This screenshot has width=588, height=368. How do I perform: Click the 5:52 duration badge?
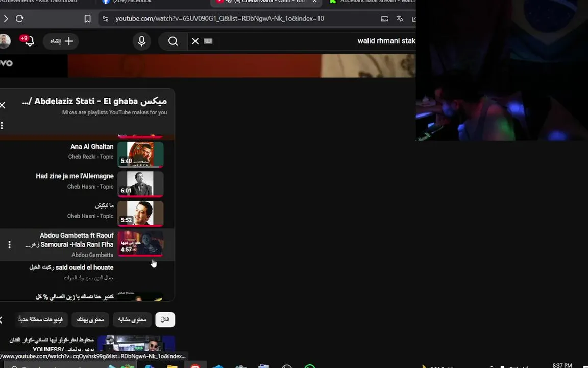[x=126, y=220]
